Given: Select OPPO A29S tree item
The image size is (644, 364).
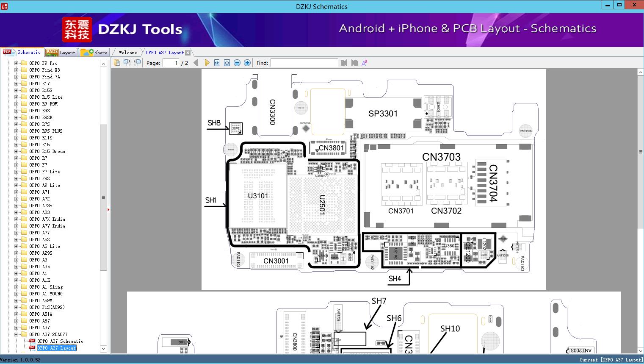Looking at the screenshot, I should click(41, 253).
